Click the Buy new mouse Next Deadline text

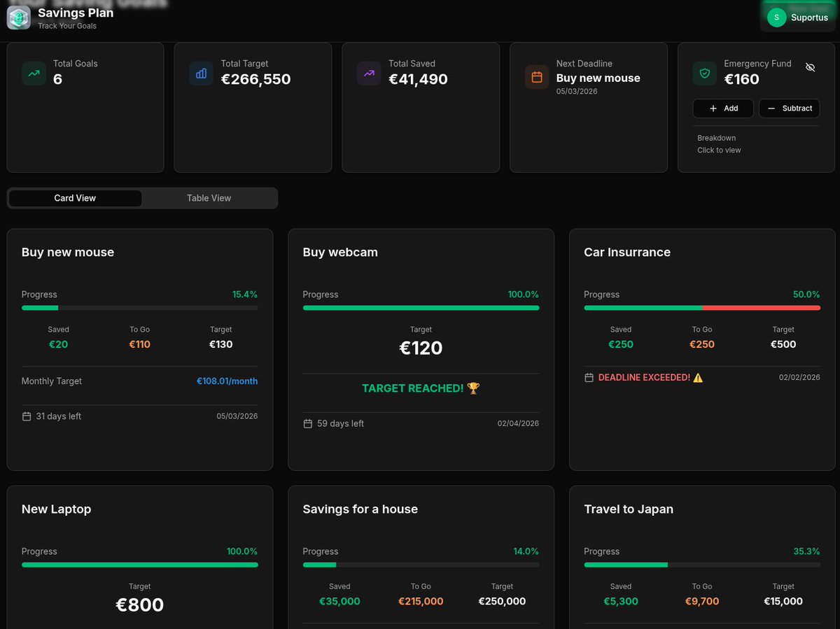(598, 78)
